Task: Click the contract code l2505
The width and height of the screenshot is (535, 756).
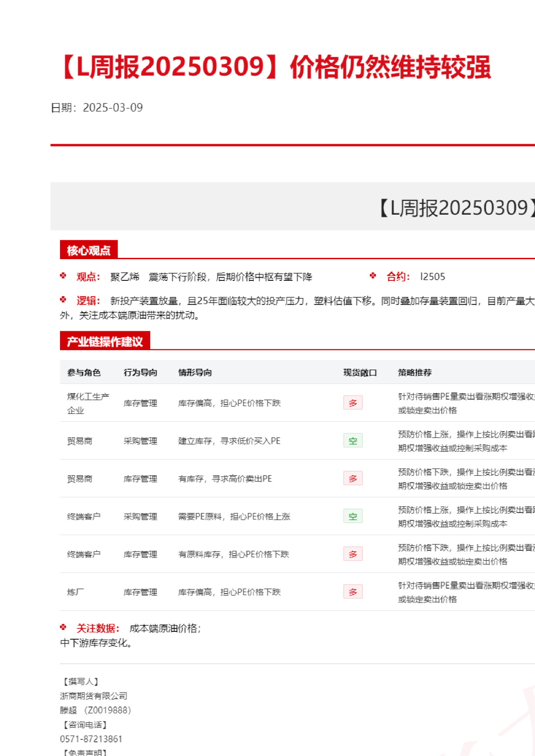Action: [432, 277]
